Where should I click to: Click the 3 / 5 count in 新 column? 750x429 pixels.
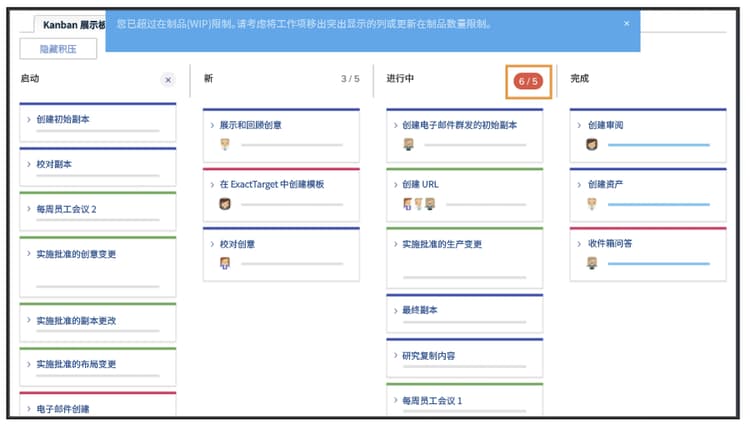[x=350, y=79]
